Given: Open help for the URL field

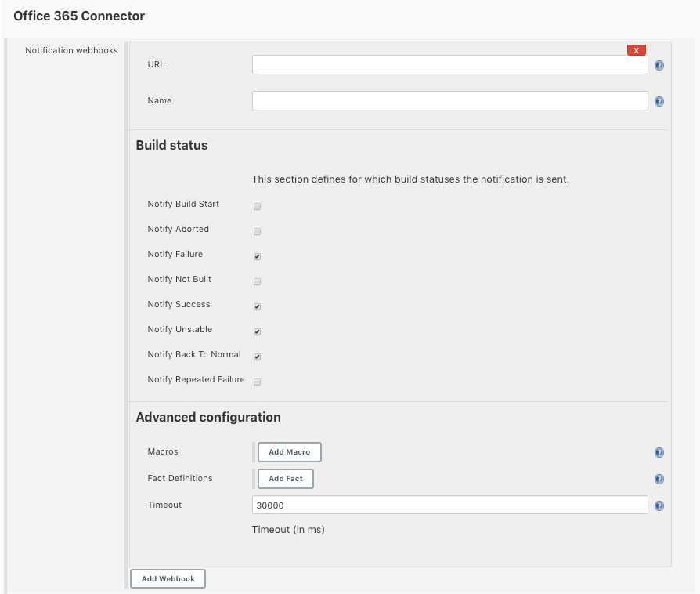Looking at the screenshot, I should 659,65.
